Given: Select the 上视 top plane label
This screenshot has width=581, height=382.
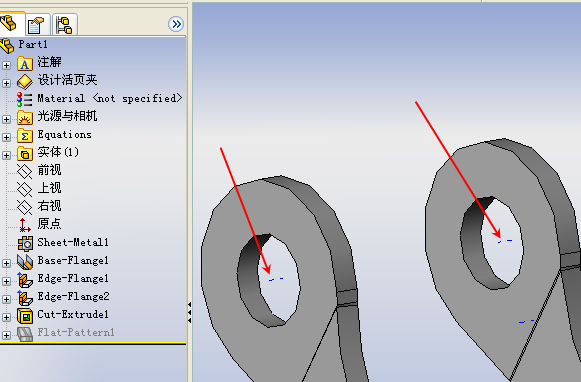Looking at the screenshot, I should click(50, 188).
